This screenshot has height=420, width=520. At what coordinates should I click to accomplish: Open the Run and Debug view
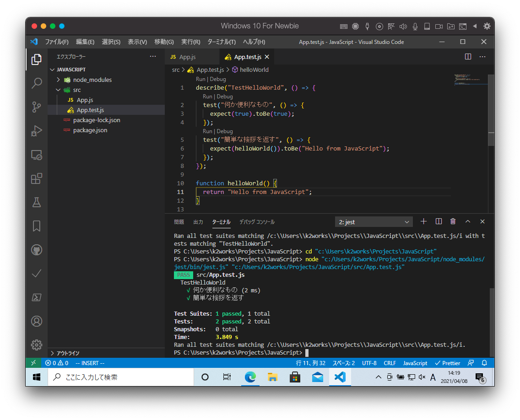37,131
